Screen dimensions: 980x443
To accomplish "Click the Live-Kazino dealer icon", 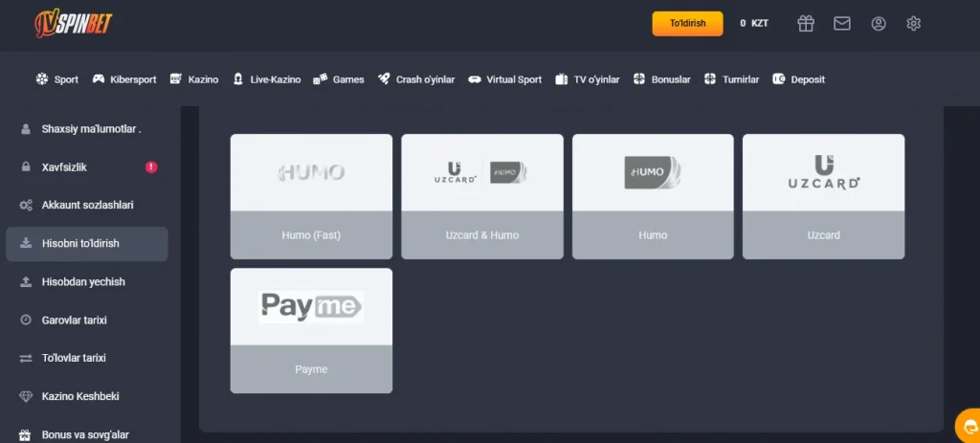I will coord(237,79).
